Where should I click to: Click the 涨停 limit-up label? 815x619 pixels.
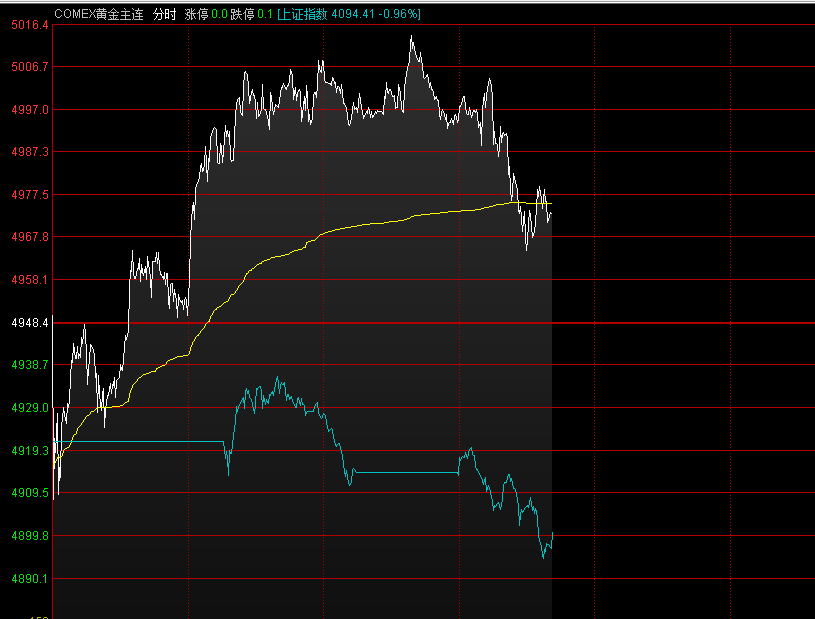(197, 14)
